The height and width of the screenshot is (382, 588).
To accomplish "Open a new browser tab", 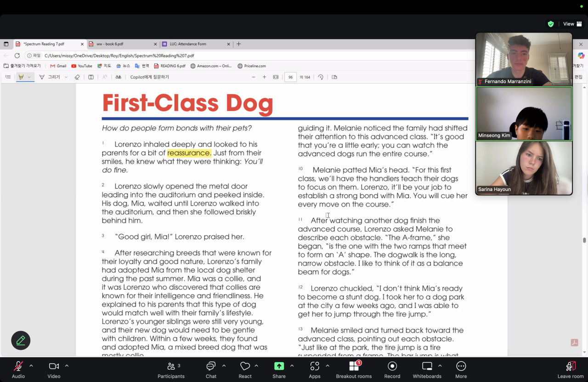I will click(x=238, y=44).
